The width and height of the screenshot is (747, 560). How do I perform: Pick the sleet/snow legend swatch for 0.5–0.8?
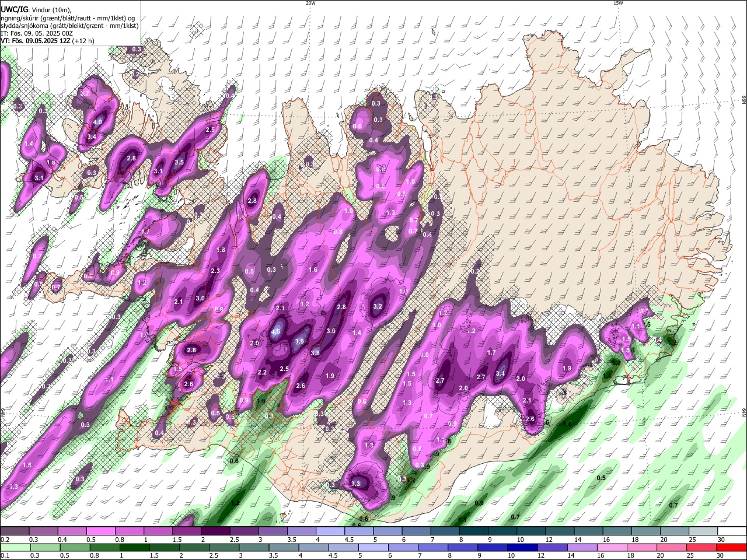[x=100, y=531]
